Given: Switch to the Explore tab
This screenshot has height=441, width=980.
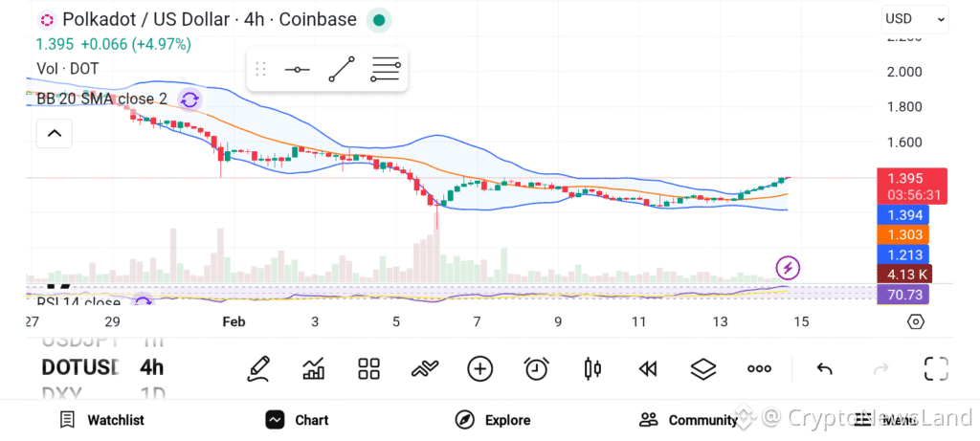Looking at the screenshot, I should (x=493, y=420).
